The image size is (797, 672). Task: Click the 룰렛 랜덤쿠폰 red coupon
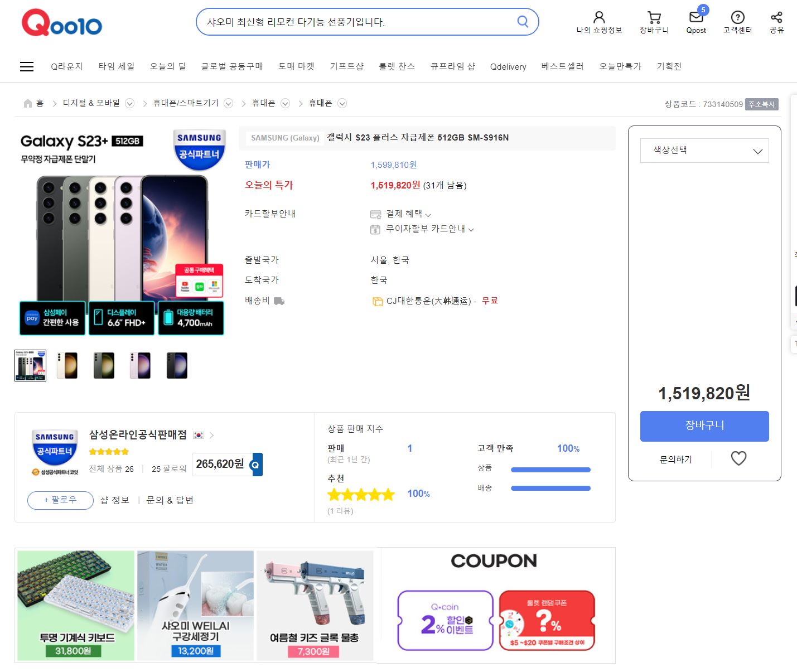click(547, 621)
